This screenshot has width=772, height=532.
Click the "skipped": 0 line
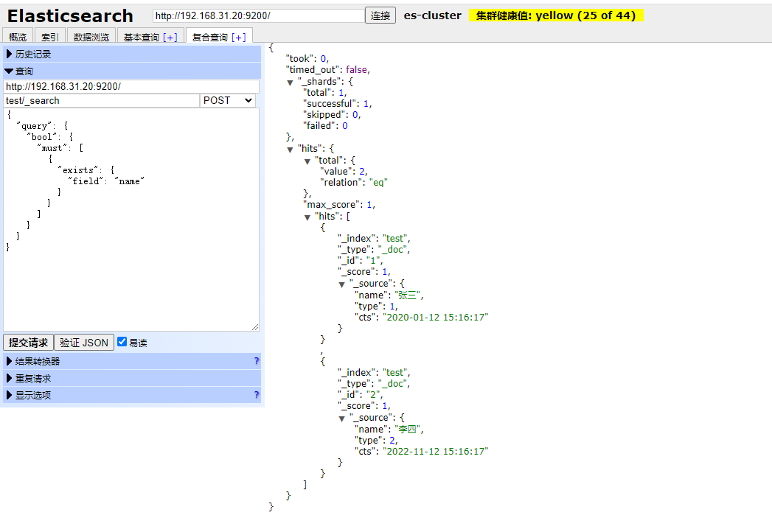[332, 115]
